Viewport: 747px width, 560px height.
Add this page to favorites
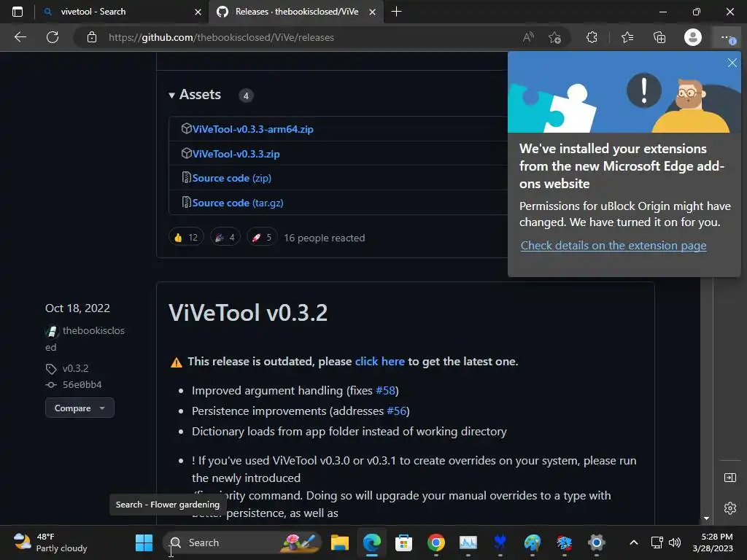(x=554, y=37)
